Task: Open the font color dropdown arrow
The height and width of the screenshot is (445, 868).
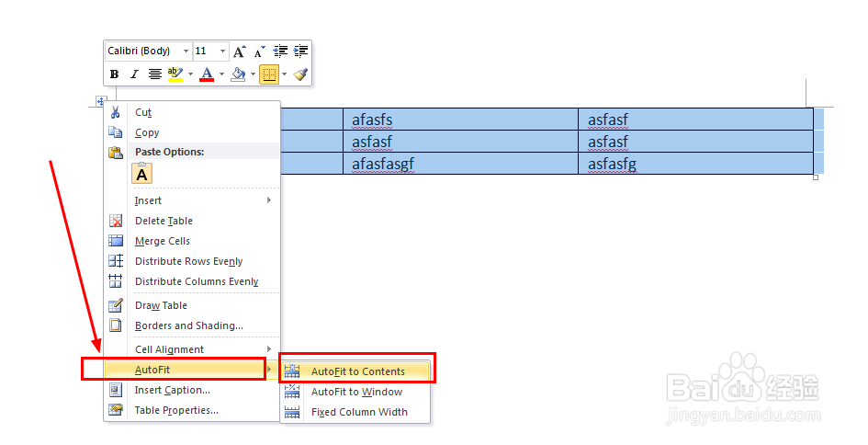Action: point(221,74)
